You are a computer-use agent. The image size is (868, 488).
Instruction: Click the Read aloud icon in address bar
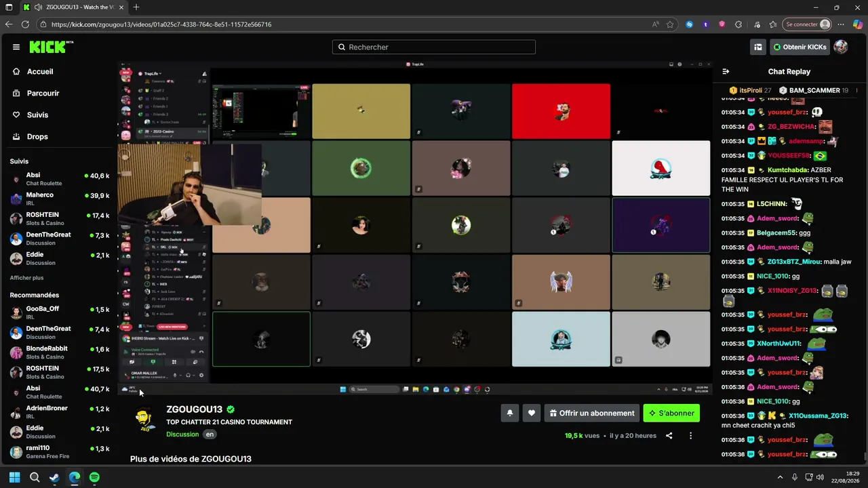click(655, 24)
